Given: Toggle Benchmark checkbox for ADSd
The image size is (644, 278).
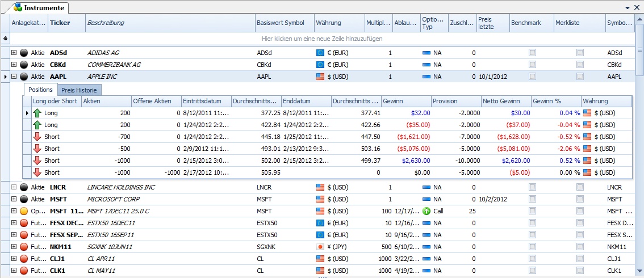Looking at the screenshot, I should [x=532, y=53].
